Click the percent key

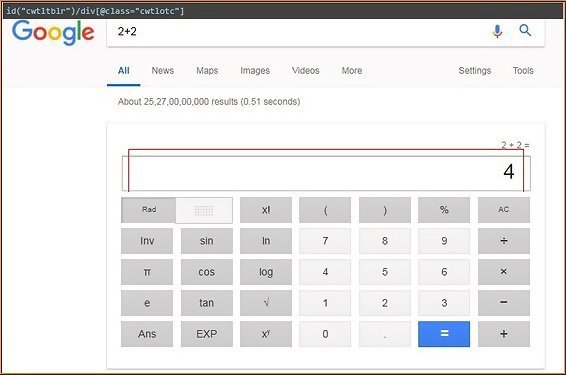(444, 210)
